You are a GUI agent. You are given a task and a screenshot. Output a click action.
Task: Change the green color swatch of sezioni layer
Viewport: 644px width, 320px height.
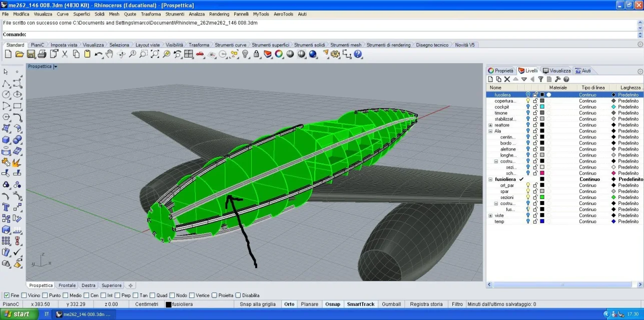point(542,197)
